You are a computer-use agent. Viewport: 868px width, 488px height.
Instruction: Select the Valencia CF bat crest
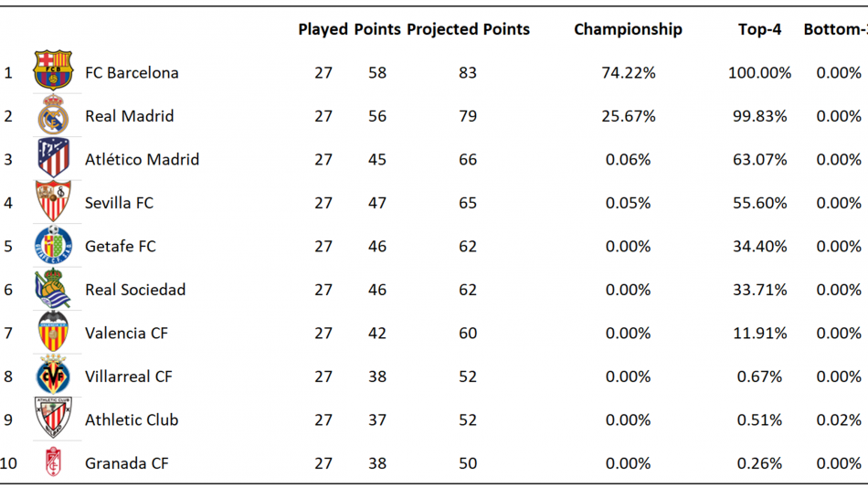pyautogui.click(x=53, y=331)
